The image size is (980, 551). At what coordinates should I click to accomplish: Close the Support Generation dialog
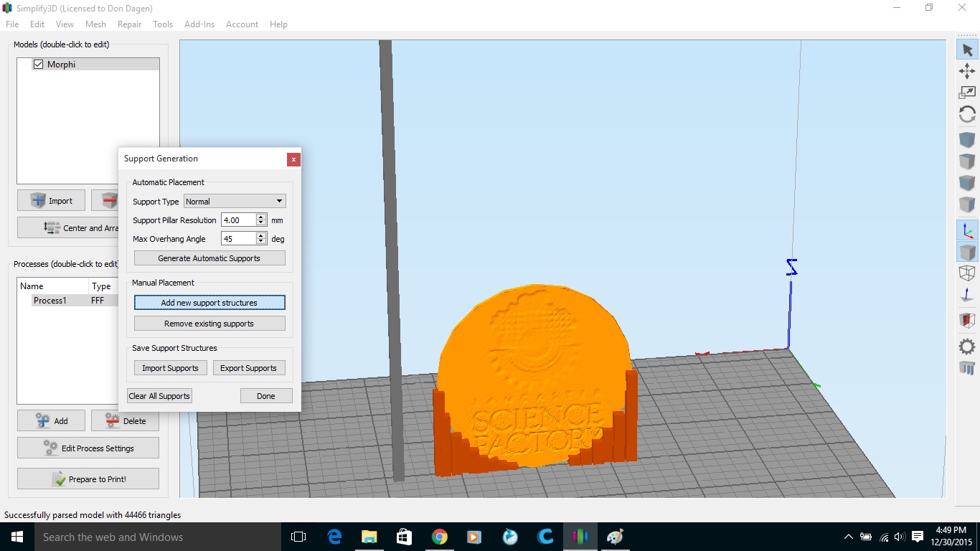[293, 159]
